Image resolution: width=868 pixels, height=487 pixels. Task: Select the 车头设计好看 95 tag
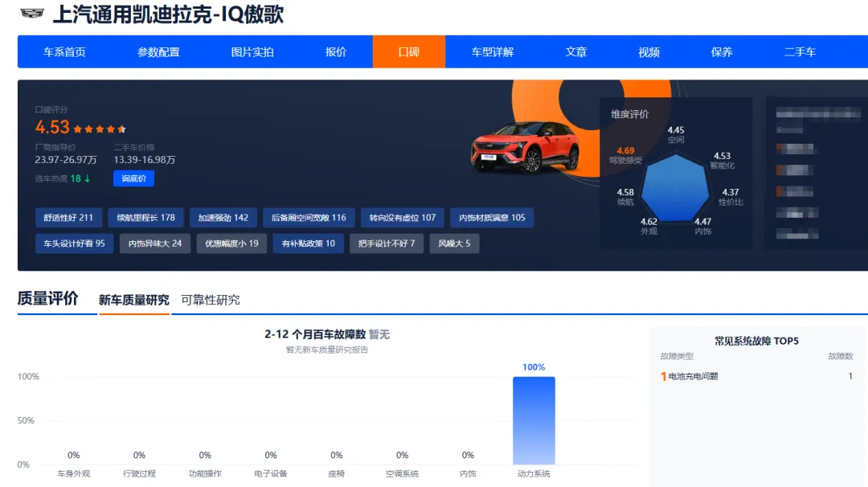coord(74,243)
